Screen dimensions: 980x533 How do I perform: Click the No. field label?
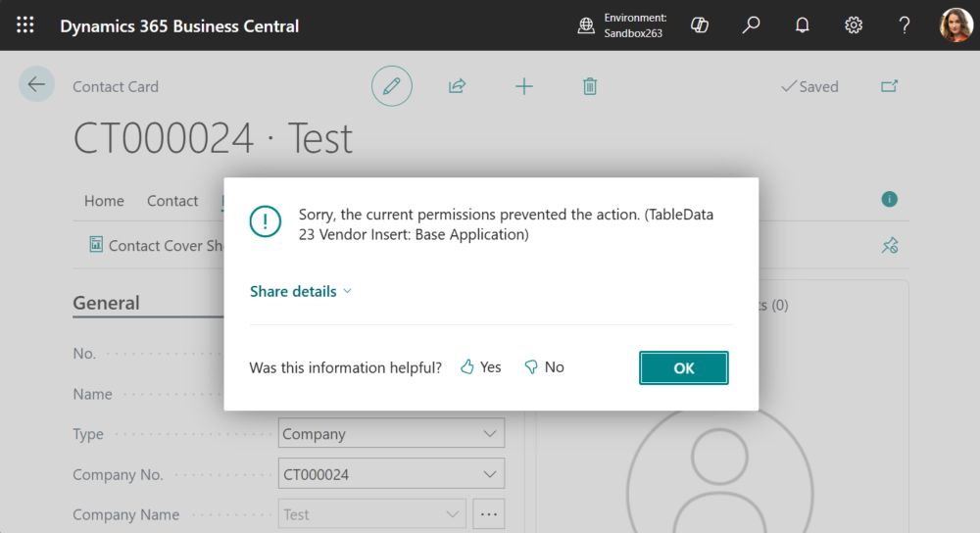[x=84, y=353]
